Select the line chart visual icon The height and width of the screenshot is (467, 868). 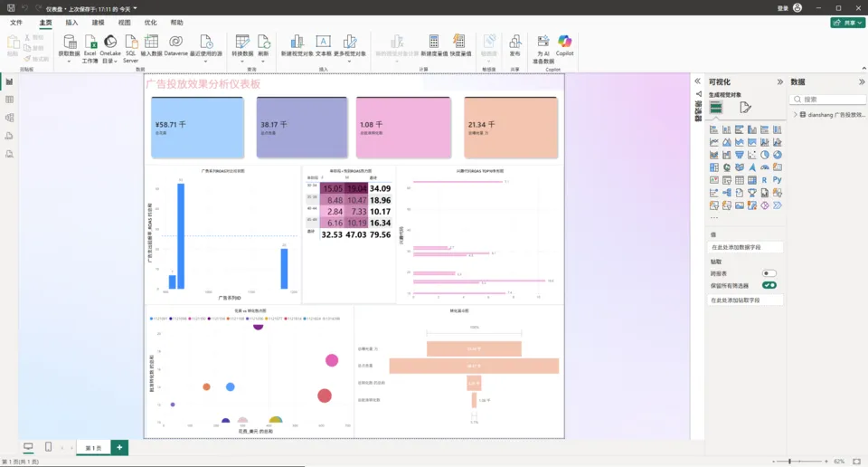point(714,142)
